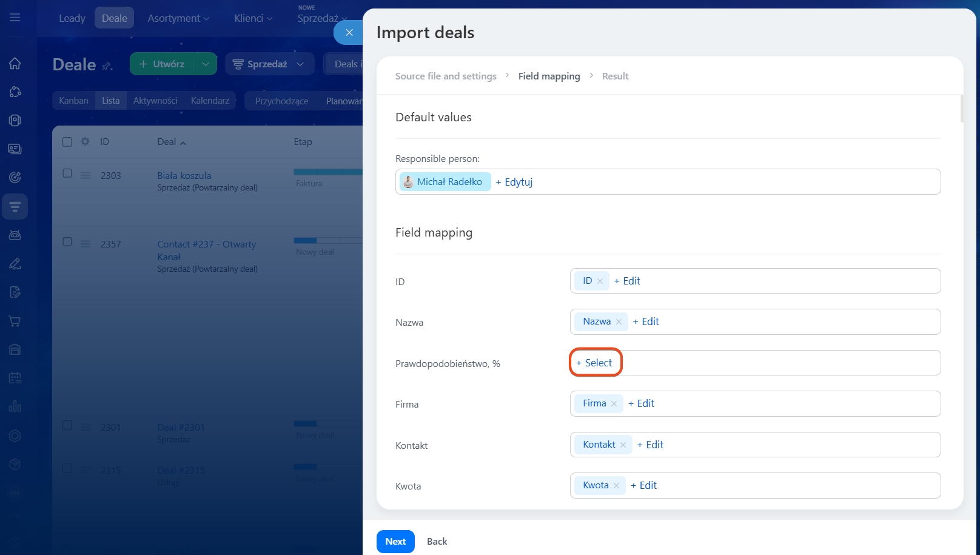Switch to the Kanban view tab
Image resolution: width=980 pixels, height=555 pixels.
coord(73,101)
